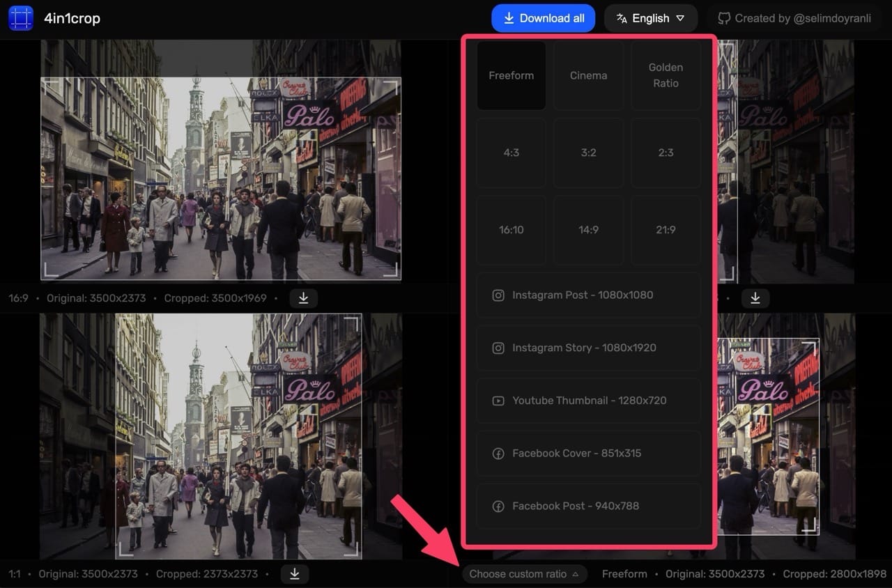Click the YouTube icon beside Youtube Thumbnail
The width and height of the screenshot is (892, 588).
click(x=498, y=401)
